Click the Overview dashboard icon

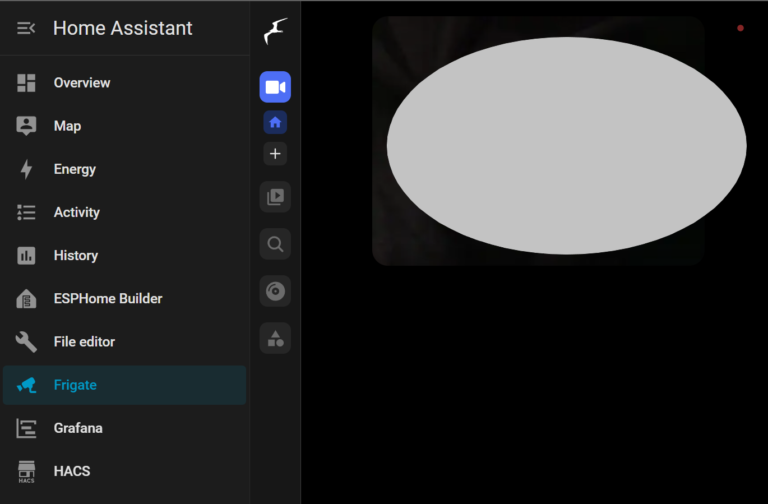[x=26, y=83]
